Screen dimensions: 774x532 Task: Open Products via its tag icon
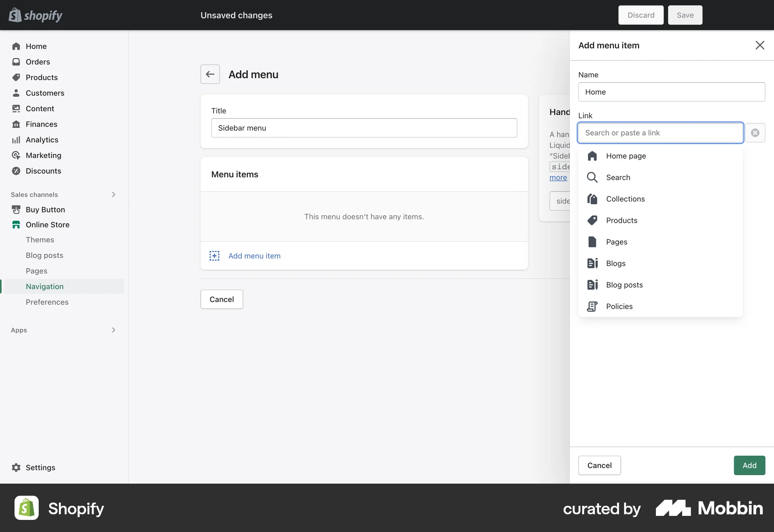[16, 77]
